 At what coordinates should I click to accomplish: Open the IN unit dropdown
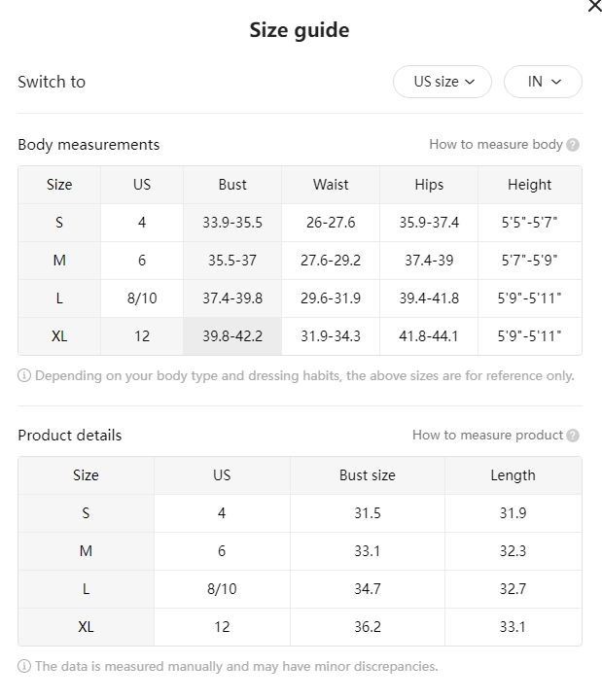point(543,82)
